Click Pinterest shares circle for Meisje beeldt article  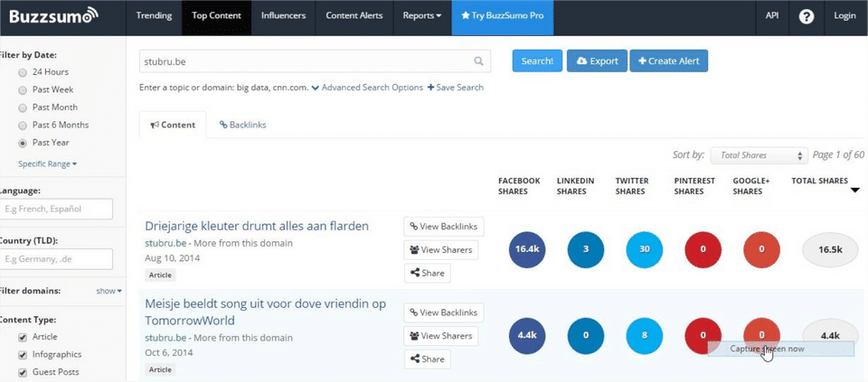tap(703, 336)
